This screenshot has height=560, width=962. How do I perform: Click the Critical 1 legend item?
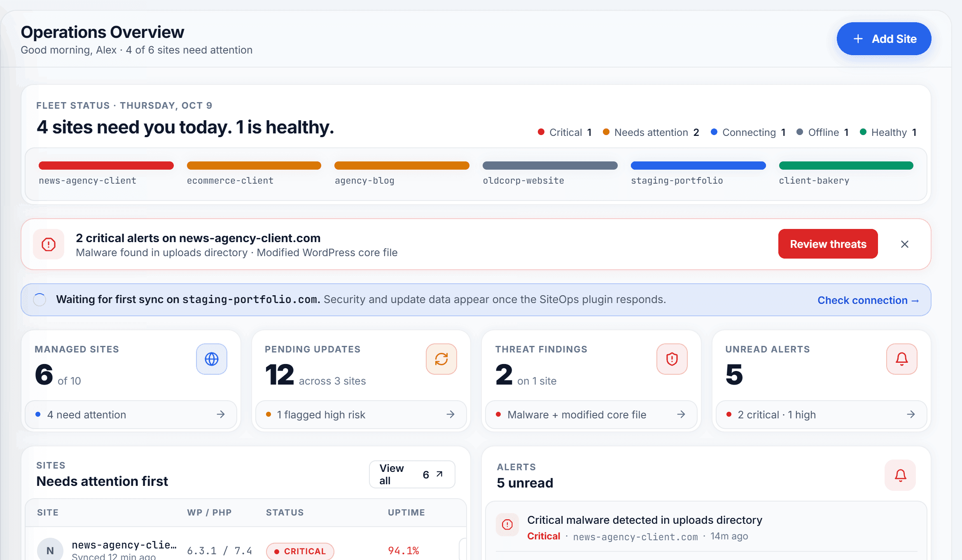point(565,132)
